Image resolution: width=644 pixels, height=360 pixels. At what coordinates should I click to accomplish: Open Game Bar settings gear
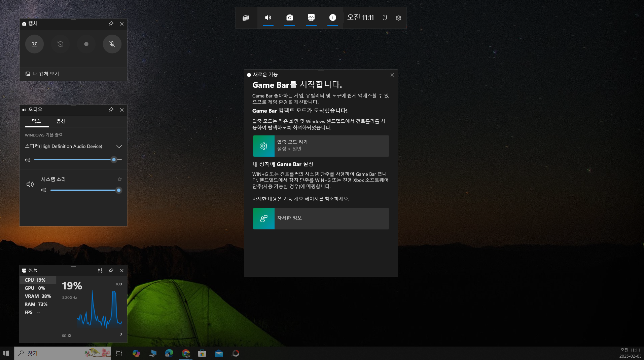[399, 18]
